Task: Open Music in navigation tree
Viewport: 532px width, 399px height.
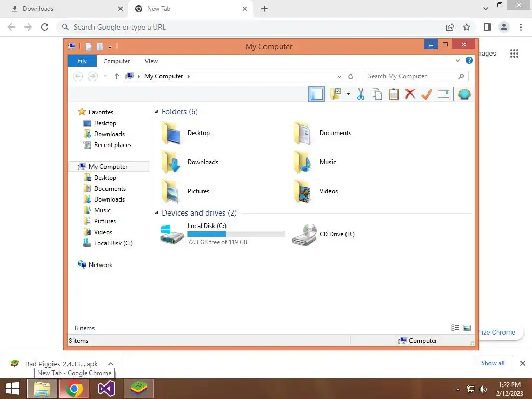Action: pos(102,210)
